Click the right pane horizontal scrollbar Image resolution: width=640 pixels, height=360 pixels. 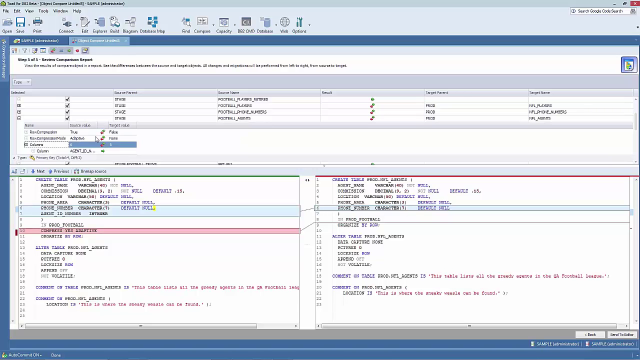pos(469,326)
